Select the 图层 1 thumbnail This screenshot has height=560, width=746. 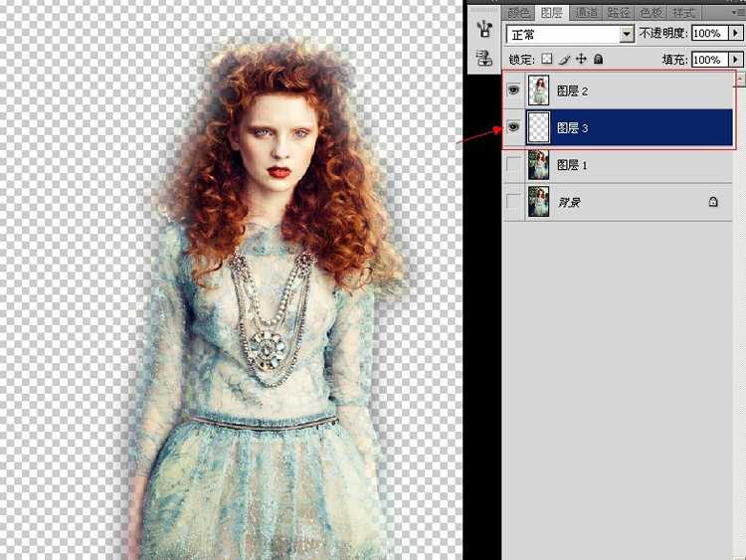(x=538, y=165)
